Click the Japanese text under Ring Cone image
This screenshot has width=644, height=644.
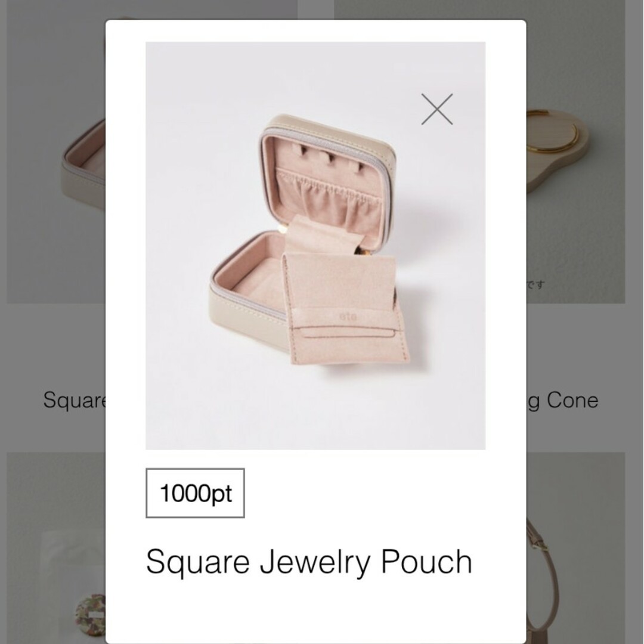point(536,284)
